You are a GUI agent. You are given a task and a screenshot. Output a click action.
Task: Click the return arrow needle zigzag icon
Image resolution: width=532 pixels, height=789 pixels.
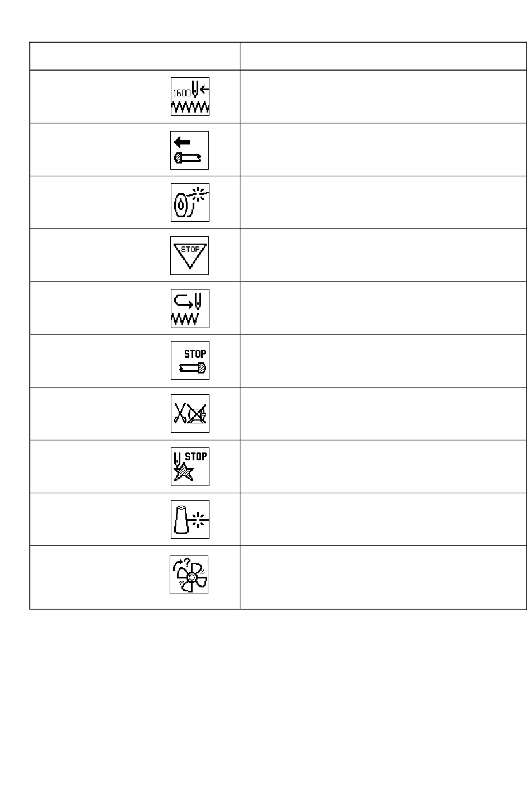(190, 309)
